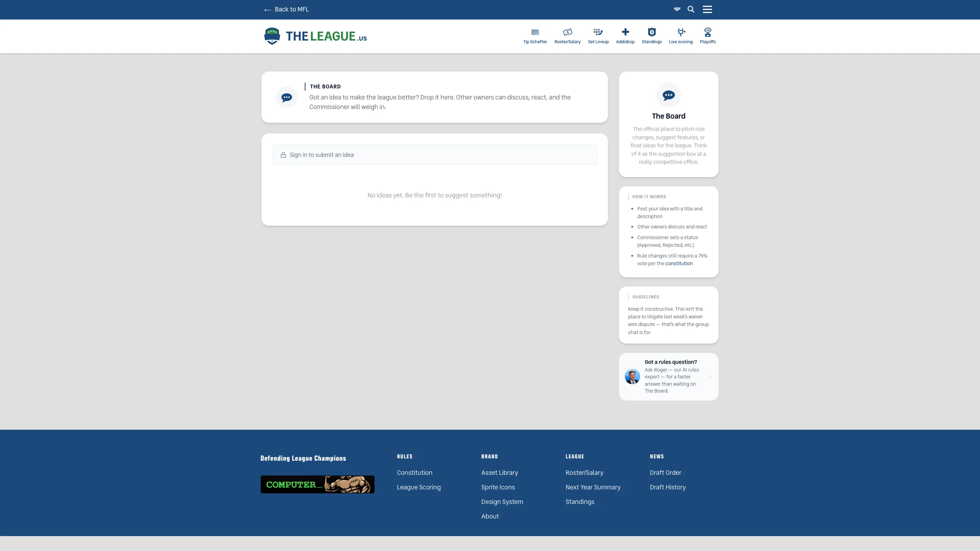This screenshot has height=551, width=980.
Task: Click the handshake icon in top bar
Action: pos(677,9)
